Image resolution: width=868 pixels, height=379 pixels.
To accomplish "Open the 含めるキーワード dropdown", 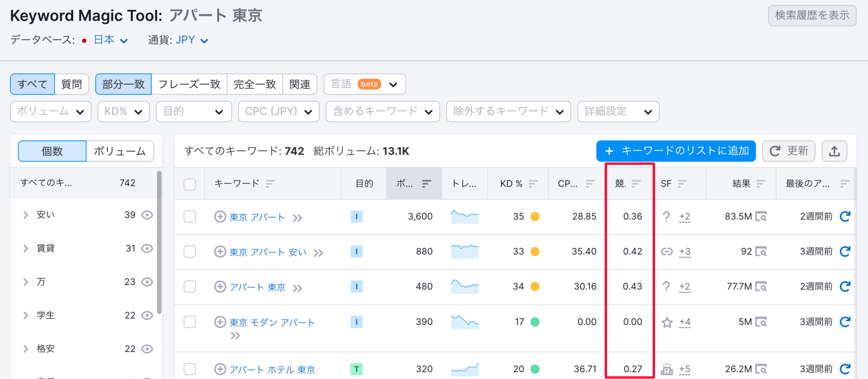I will 383,112.
